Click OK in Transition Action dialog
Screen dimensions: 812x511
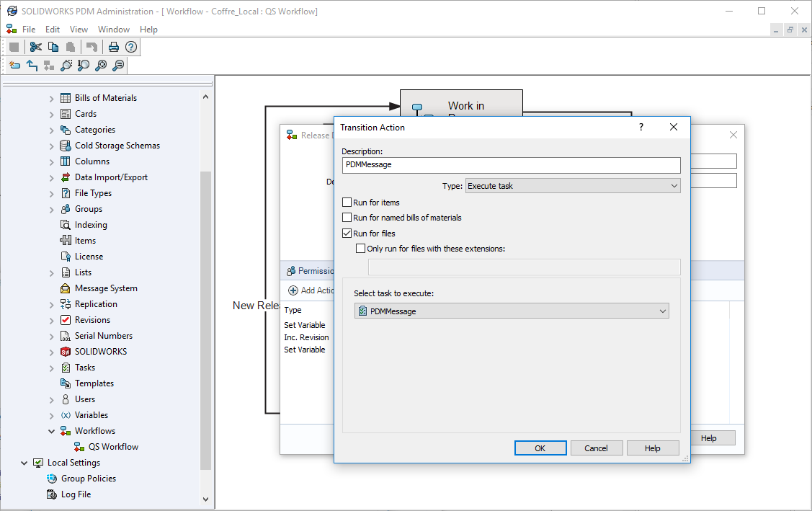(540, 448)
